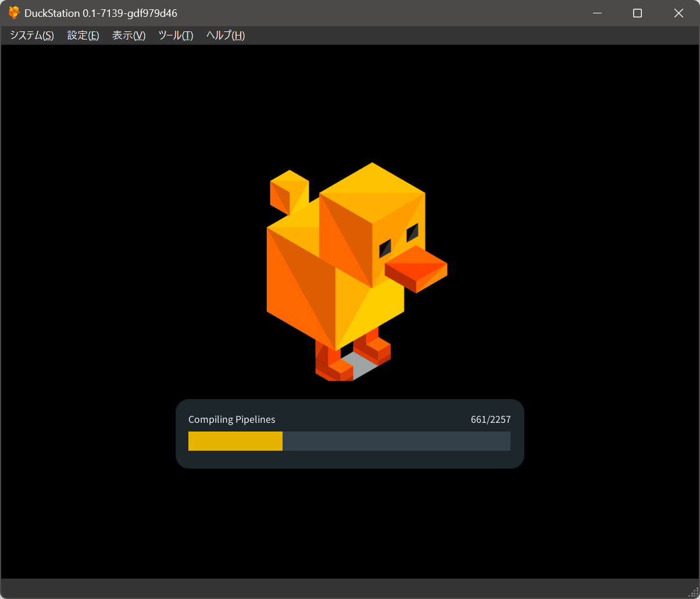Click the window resize grip in the corner
Viewport: 700px width, 599px height.
coord(693,592)
